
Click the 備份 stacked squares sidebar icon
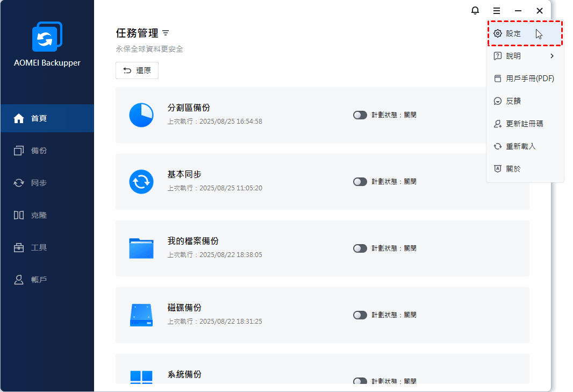19,151
